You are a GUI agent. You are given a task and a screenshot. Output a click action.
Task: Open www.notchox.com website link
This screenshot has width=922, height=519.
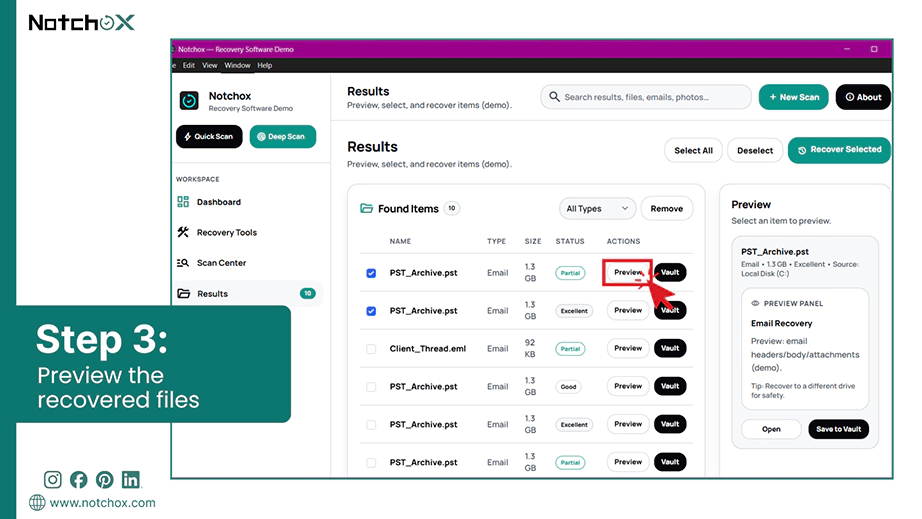[x=102, y=503]
